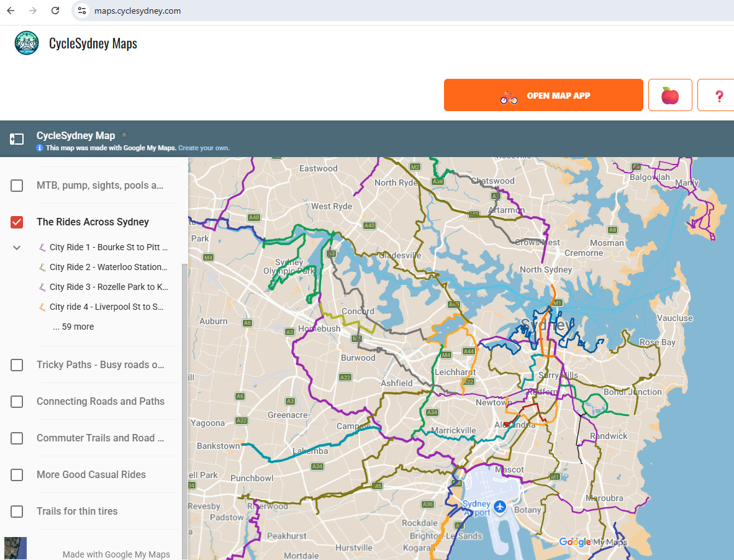Select City Ride 1 - Bourke St to Pitt
This screenshot has width=734, height=560.
(109, 247)
